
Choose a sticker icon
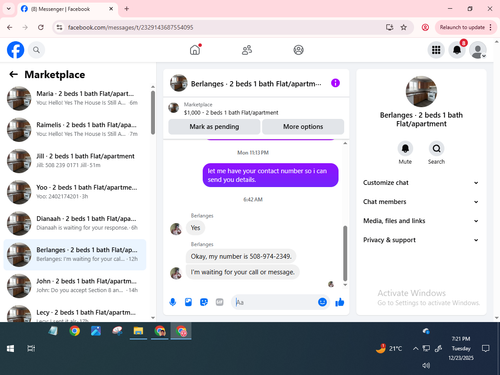(204, 302)
